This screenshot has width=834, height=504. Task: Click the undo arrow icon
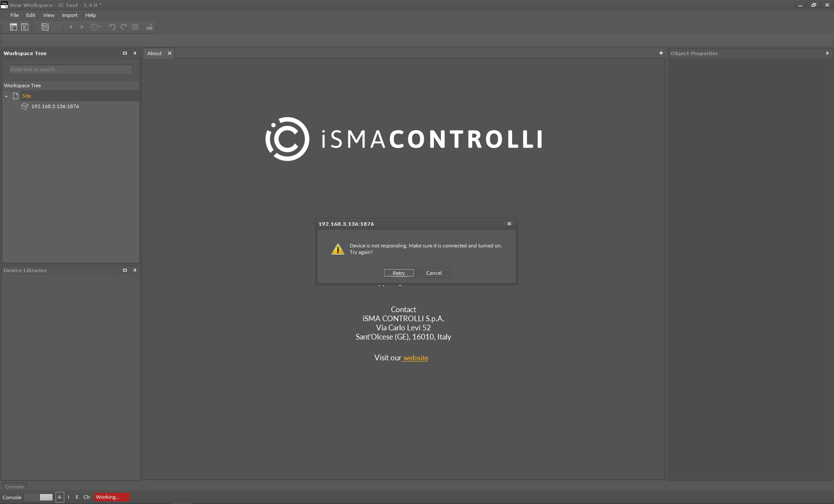tap(112, 27)
